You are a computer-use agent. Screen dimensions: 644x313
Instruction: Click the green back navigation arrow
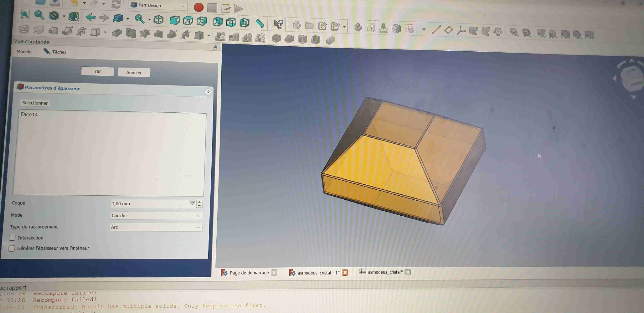tap(90, 17)
